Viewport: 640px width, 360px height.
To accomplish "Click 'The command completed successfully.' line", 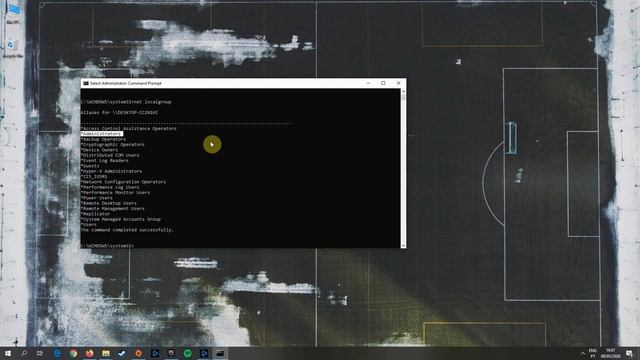I will click(127, 230).
